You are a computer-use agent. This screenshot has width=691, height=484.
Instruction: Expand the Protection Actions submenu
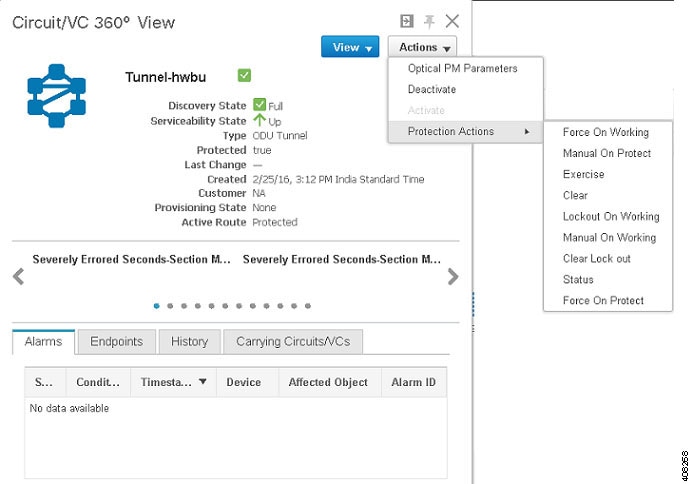coord(465,131)
